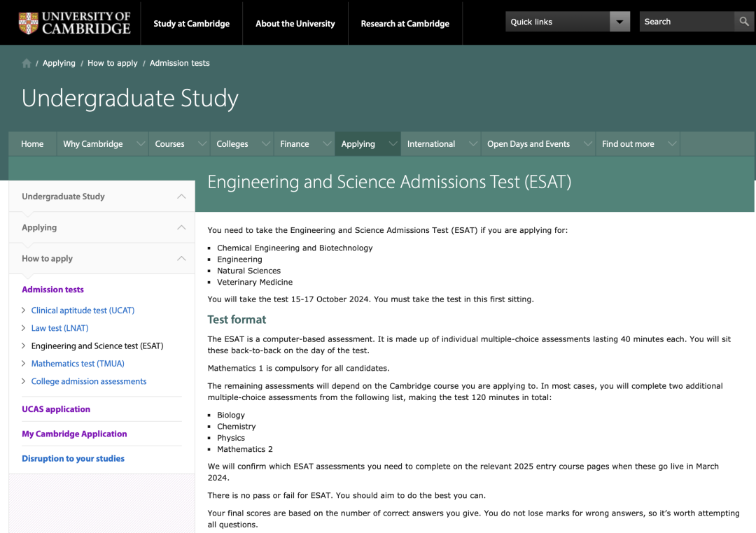The width and height of the screenshot is (756, 533).
Task: Click the magnifying glass search icon
Action: (744, 22)
